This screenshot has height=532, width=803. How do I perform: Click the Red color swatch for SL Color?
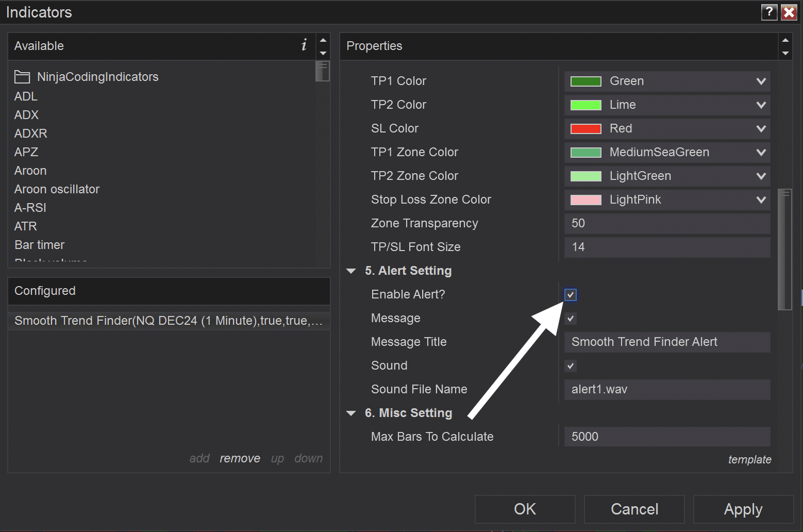[x=586, y=129]
